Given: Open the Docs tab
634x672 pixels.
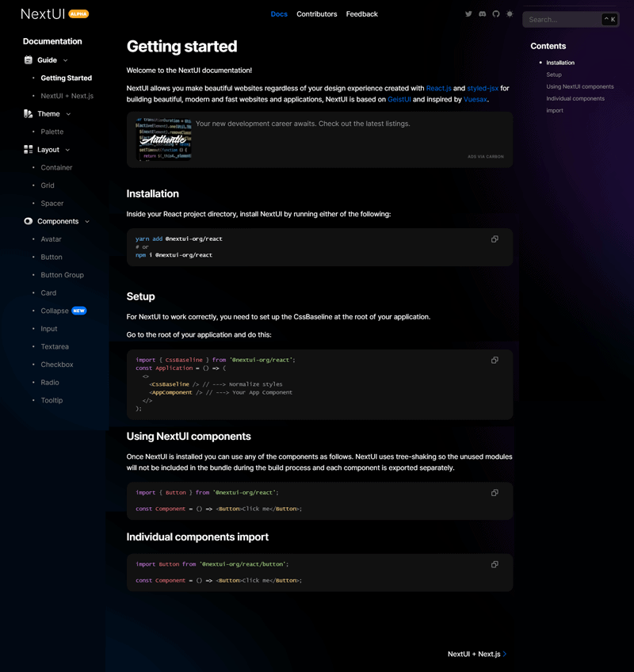Looking at the screenshot, I should point(279,14).
